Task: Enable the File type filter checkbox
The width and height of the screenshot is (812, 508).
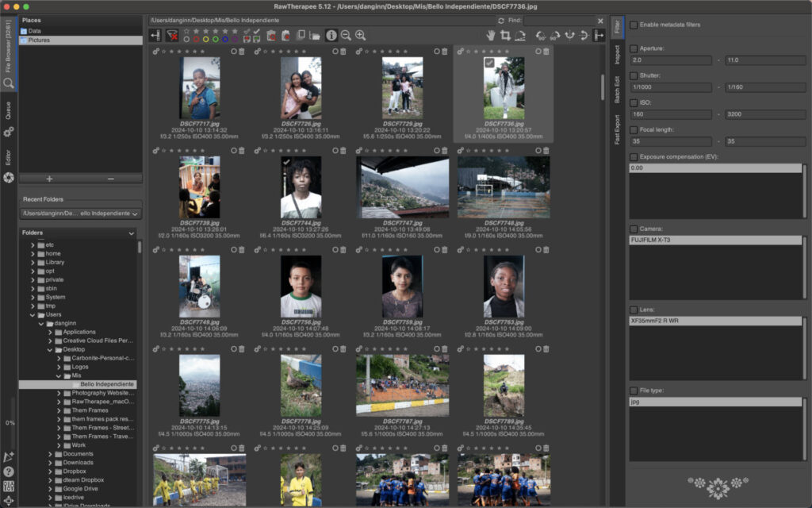Action: click(634, 391)
